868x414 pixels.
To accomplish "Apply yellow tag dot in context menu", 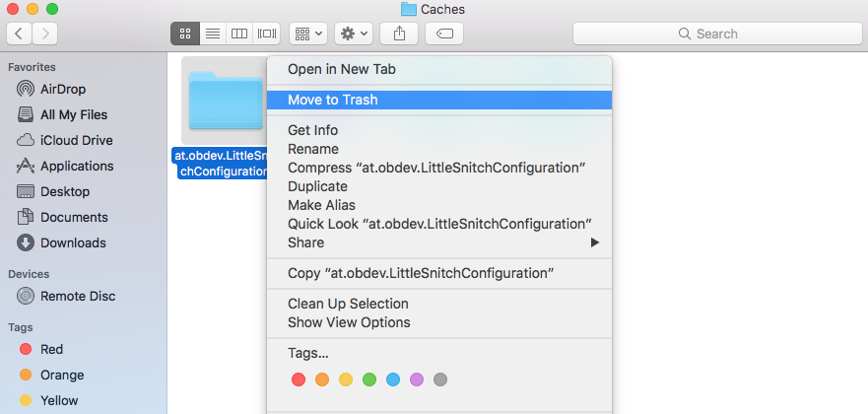I will (x=346, y=379).
